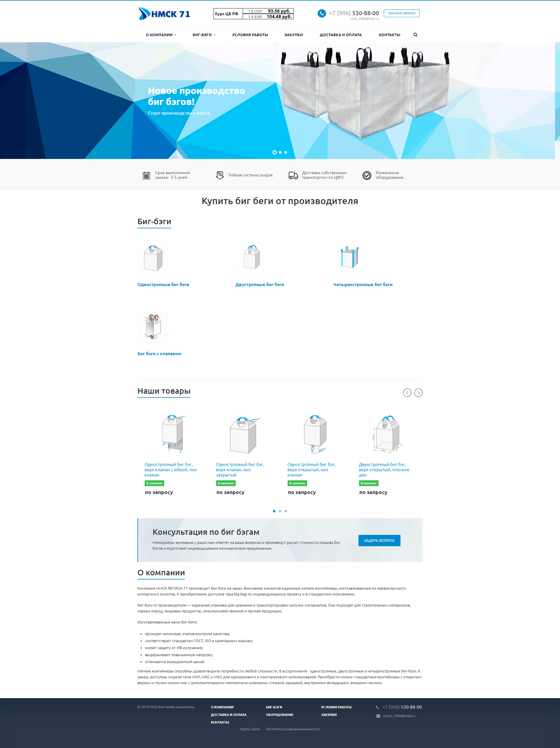The image size is (560, 748).
Task: Open product Одностропный верх открытый, низ клапан
Action: (x=311, y=470)
